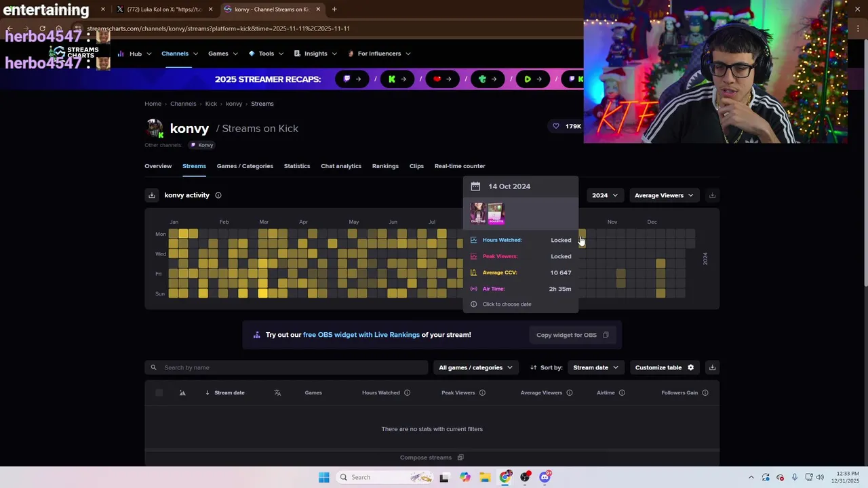
Task: Switch to the Games / Categories tab
Action: click(245, 166)
